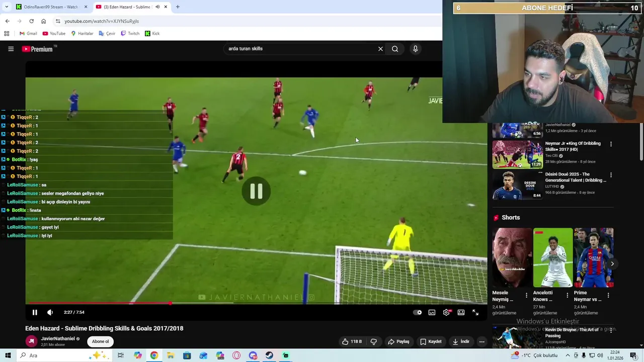Share the video with Paylaş
Screen dimensions: 644x362
tap(398, 341)
